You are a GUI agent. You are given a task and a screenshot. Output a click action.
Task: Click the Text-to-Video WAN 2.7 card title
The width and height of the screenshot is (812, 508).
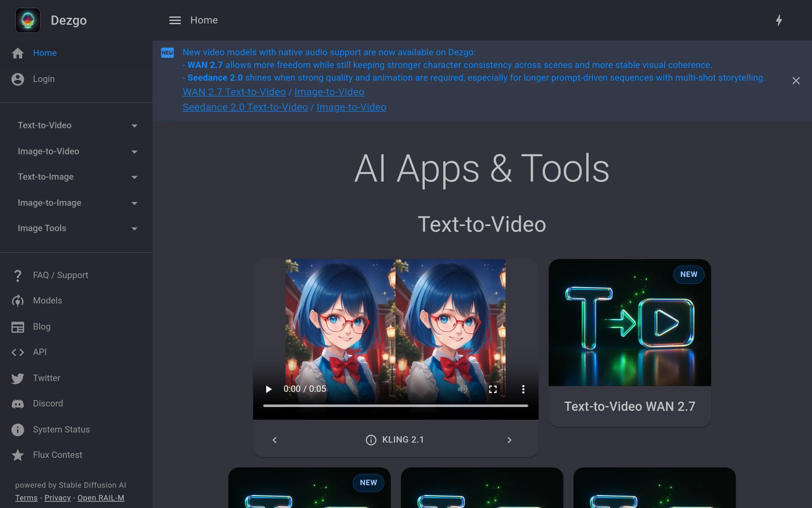[630, 406]
